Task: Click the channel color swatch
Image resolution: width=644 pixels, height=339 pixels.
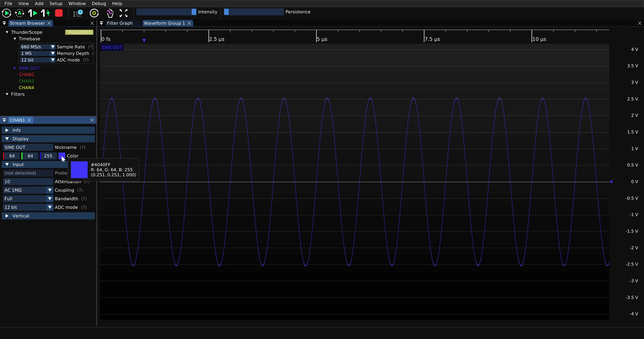Action: (x=62, y=156)
